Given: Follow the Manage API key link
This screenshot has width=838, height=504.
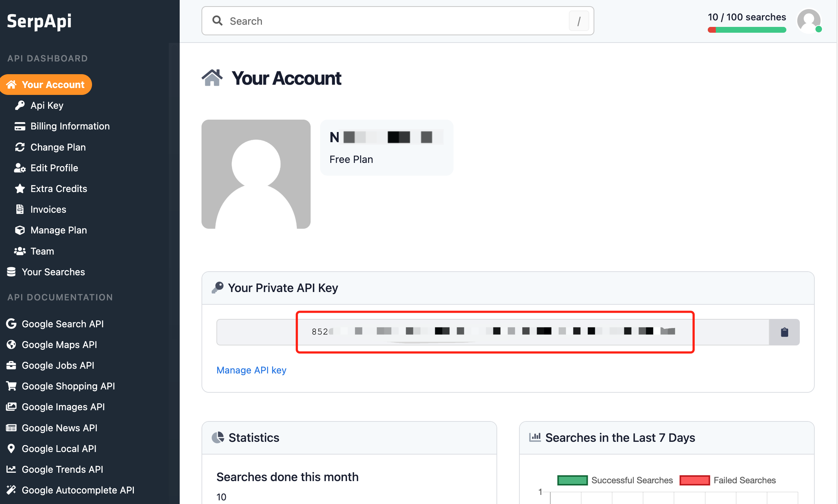Looking at the screenshot, I should click(x=251, y=370).
